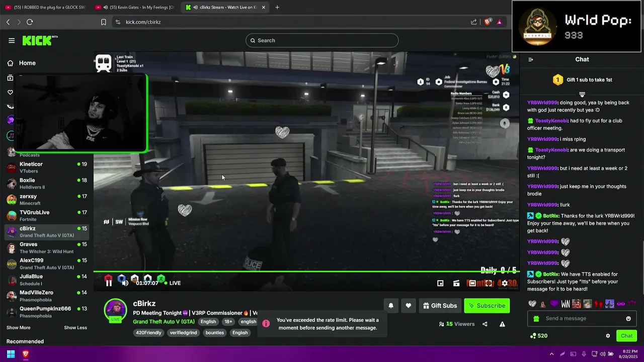Click the 420Friendly tag

(x=149, y=333)
